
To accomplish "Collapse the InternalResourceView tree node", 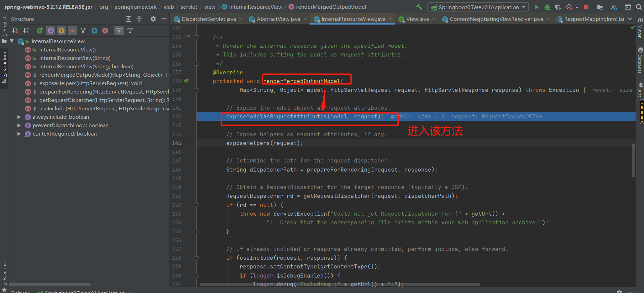I will click(x=12, y=41).
